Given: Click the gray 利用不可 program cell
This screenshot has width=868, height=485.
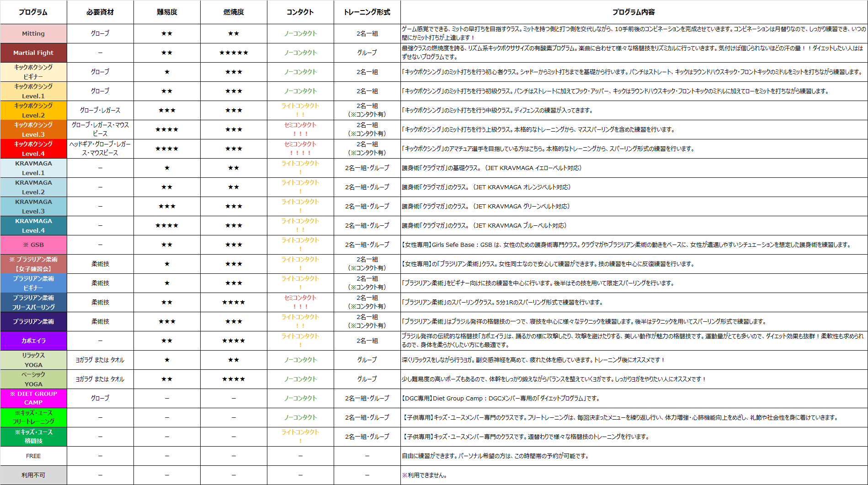Looking at the screenshot, I should (33, 475).
